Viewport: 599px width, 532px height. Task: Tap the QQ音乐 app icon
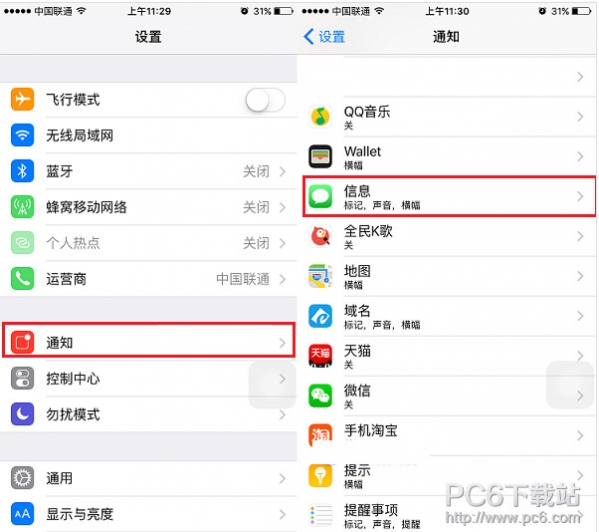[x=320, y=116]
